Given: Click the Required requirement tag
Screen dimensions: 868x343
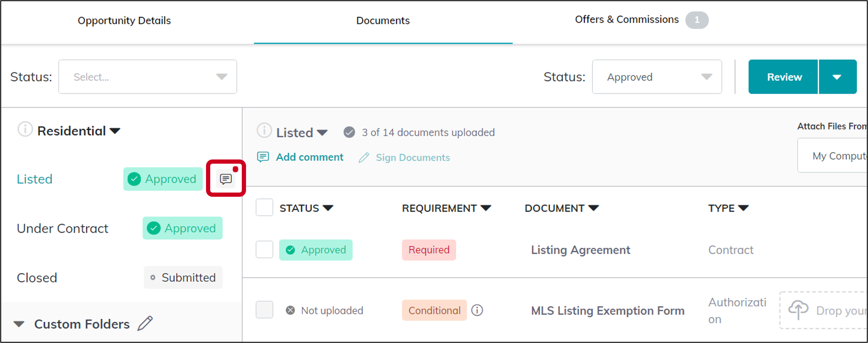Looking at the screenshot, I should coord(429,250).
